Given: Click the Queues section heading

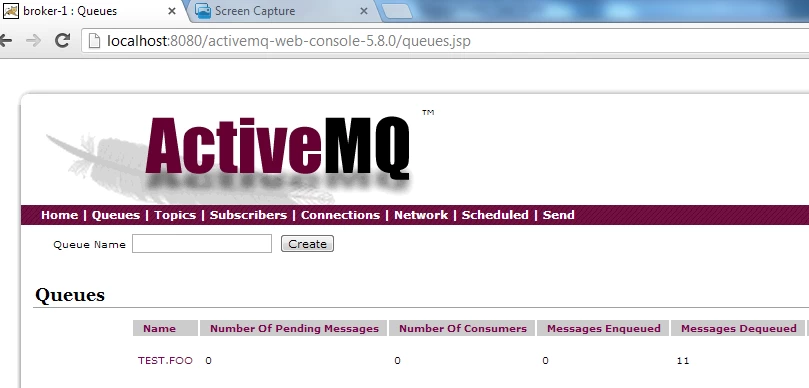Looking at the screenshot, I should point(70,295).
